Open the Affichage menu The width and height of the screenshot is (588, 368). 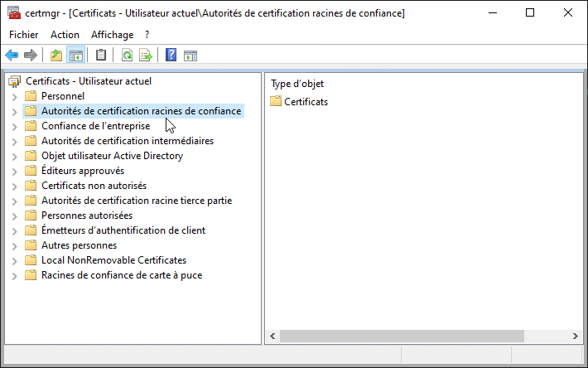click(112, 34)
